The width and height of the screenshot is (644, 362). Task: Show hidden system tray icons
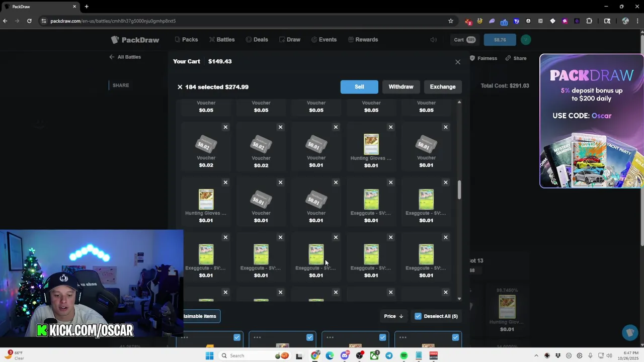coord(536,356)
